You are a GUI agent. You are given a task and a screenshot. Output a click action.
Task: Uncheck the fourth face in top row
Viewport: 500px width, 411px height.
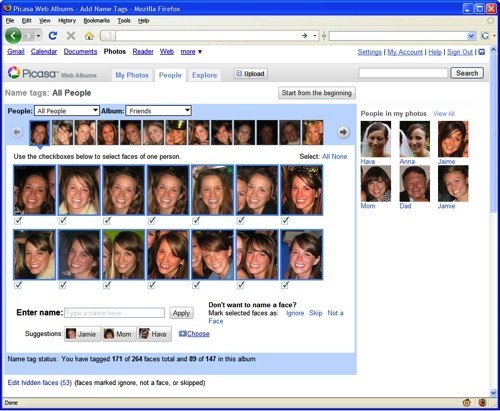pyautogui.click(x=152, y=221)
